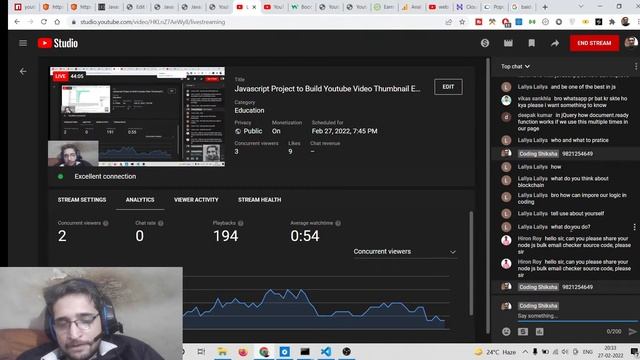
Task: Click the create clip clapperboard icon
Action: coord(508,43)
